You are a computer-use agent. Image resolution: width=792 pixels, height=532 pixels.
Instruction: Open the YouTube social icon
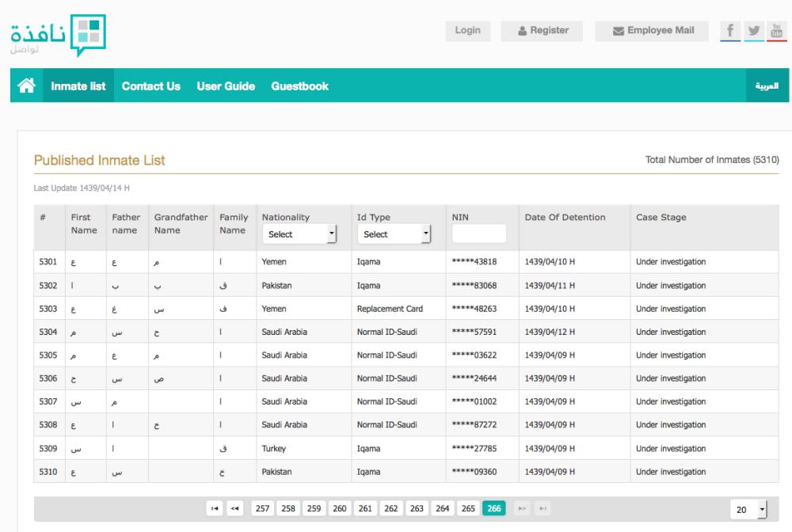776,31
